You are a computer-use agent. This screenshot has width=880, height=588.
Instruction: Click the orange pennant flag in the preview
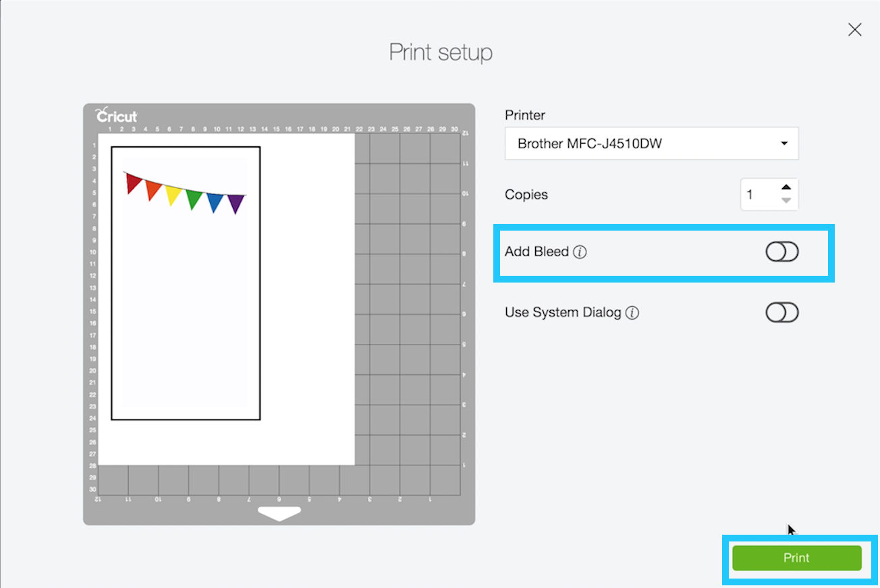[x=153, y=189]
